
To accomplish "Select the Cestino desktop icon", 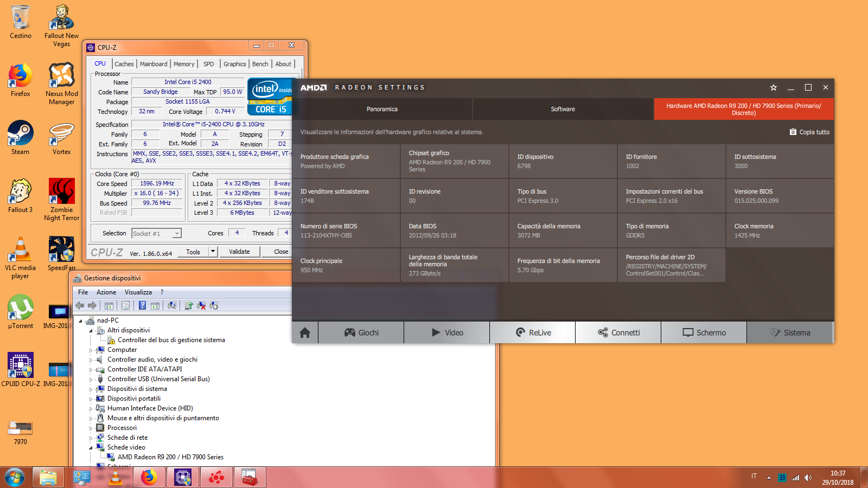I will click(x=21, y=22).
